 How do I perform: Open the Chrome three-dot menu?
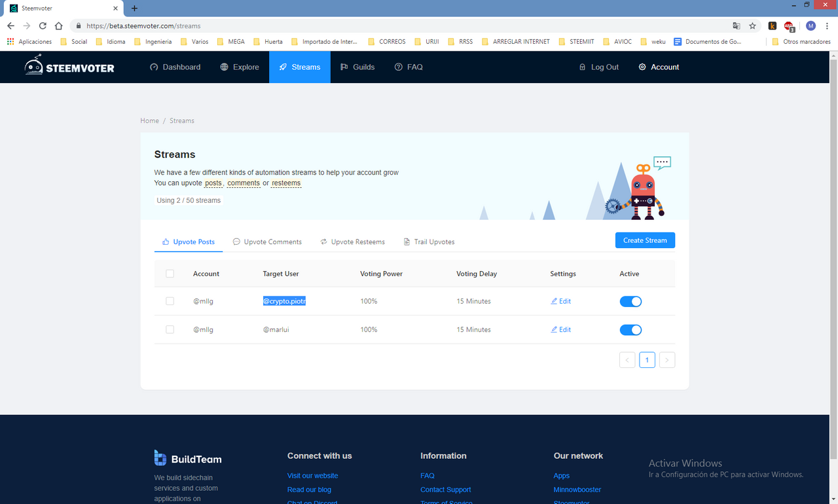click(828, 26)
